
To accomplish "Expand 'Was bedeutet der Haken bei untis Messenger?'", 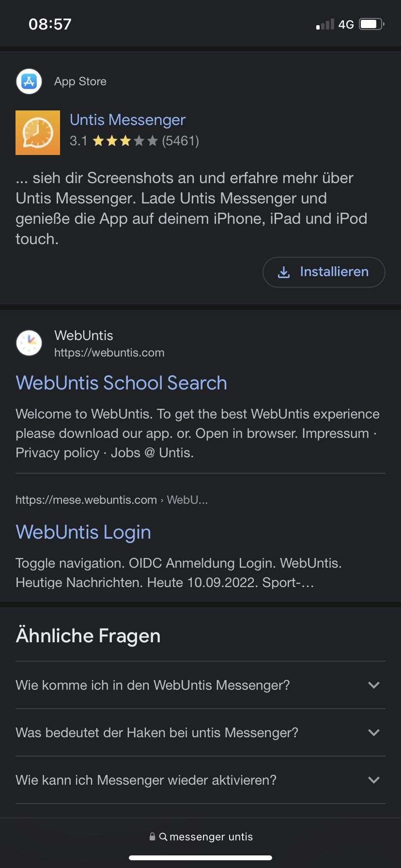I will click(200, 732).
